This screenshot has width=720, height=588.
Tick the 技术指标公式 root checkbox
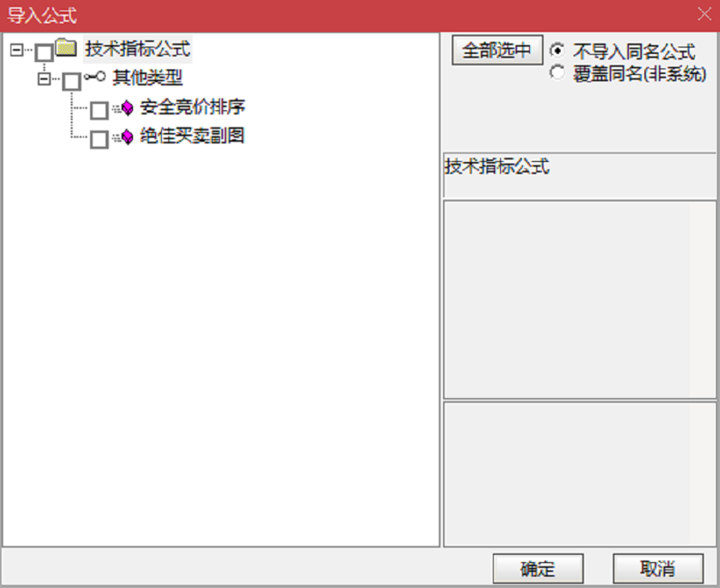(44, 53)
